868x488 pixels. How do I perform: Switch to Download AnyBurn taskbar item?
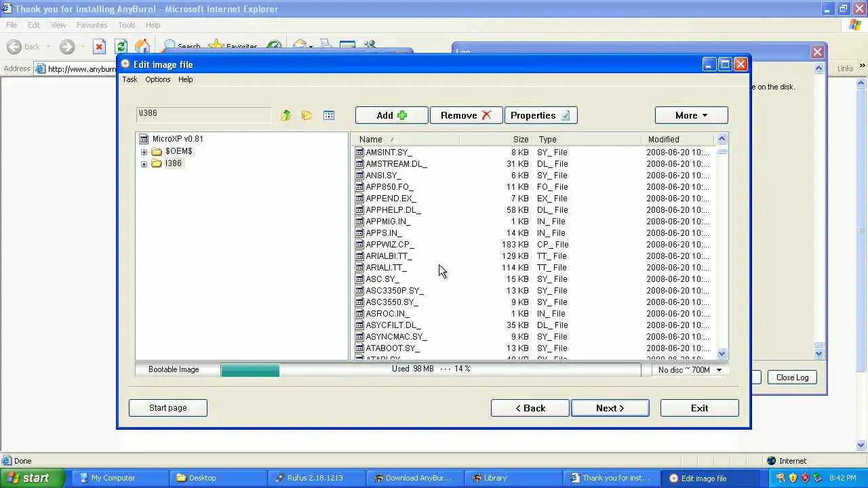(x=414, y=478)
